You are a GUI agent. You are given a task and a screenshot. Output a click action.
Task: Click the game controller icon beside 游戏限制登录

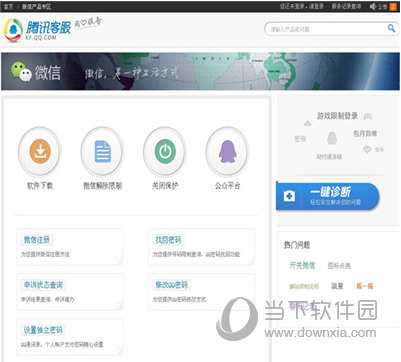click(x=368, y=116)
